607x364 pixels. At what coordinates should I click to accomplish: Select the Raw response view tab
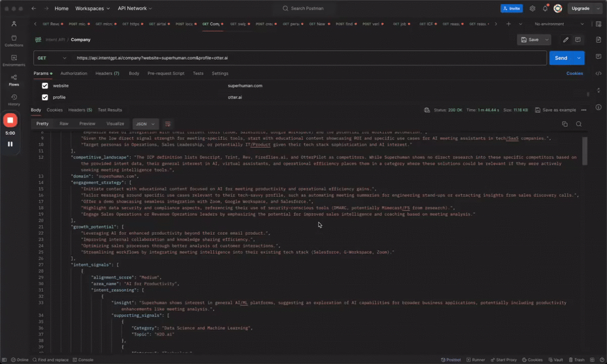coord(64,124)
